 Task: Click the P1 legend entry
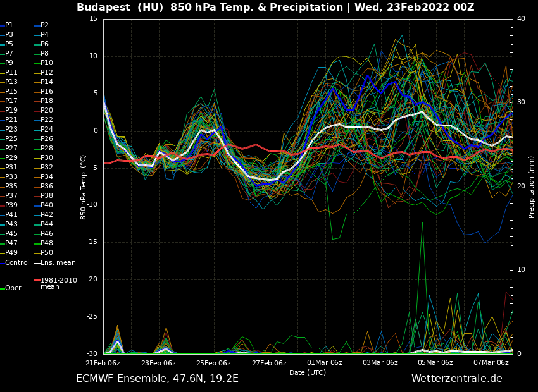click(x=9, y=25)
